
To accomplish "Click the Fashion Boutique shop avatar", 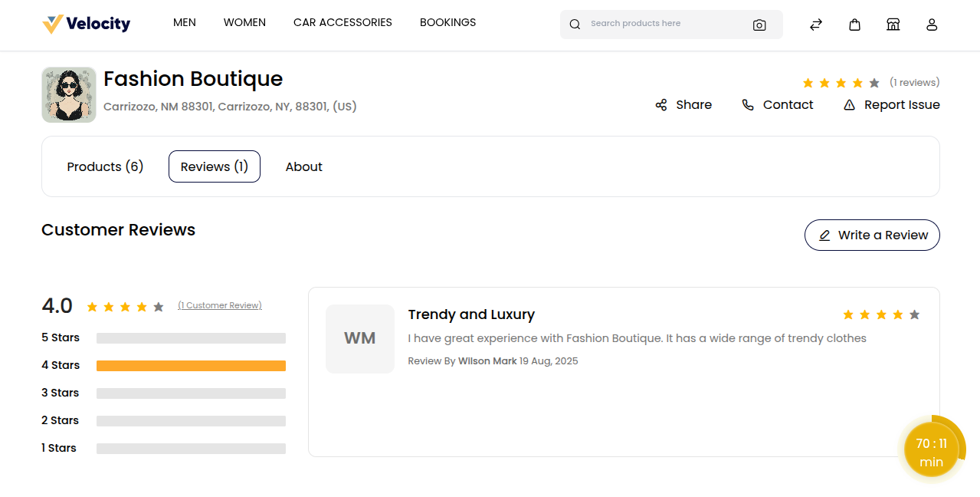I will [x=69, y=94].
